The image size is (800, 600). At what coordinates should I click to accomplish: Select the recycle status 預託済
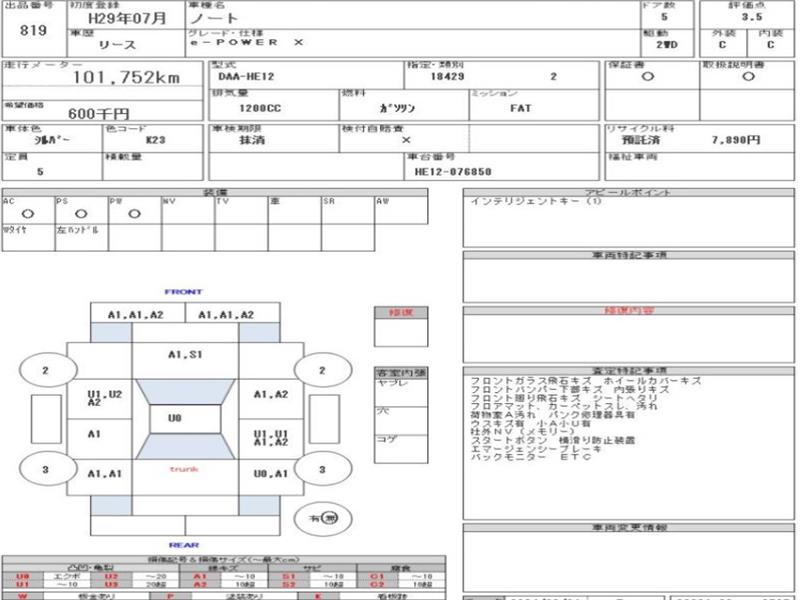[641, 140]
